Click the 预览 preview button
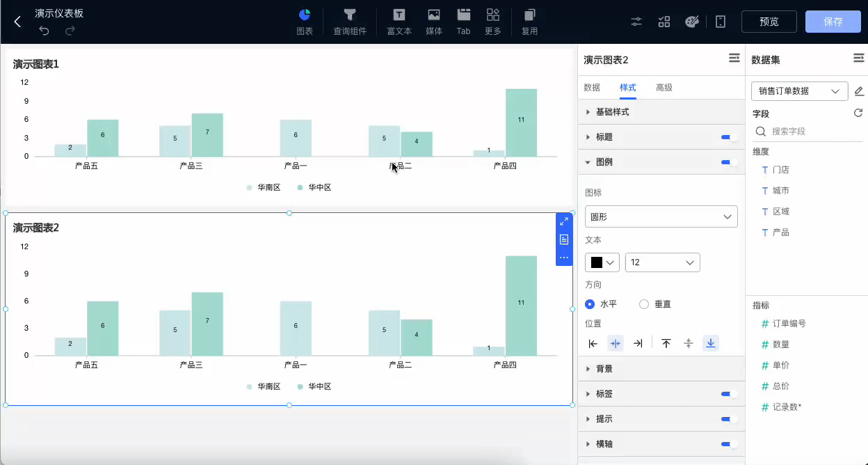This screenshot has width=868, height=465. coord(769,22)
